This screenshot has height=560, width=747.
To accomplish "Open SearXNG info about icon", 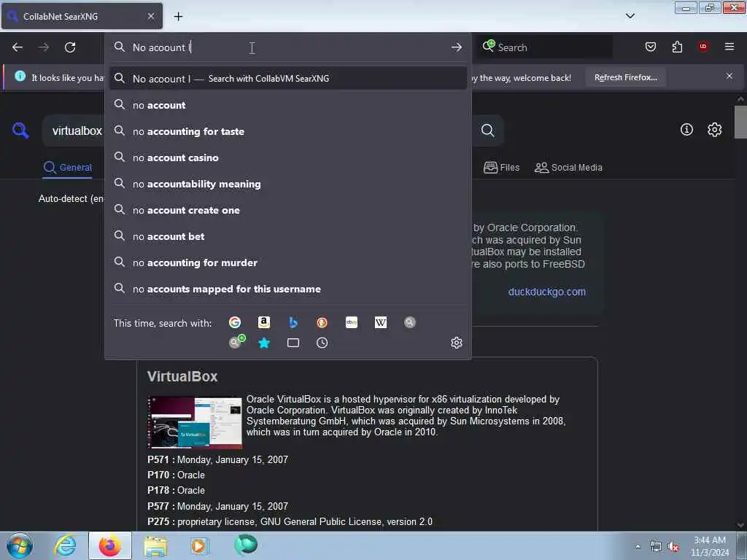I will (x=686, y=130).
